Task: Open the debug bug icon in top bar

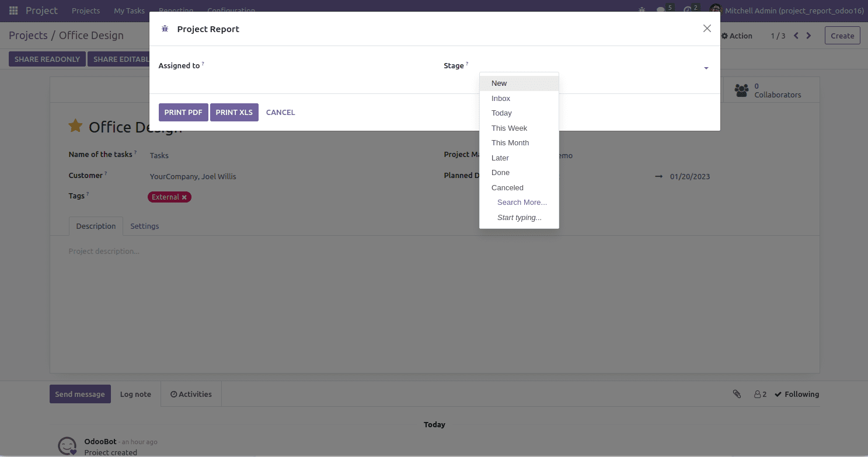Action: [642, 11]
